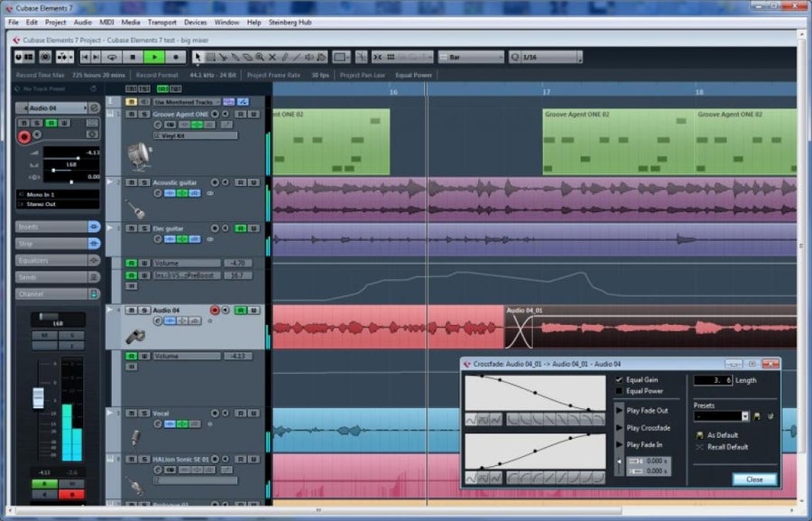Screen dimensions: 812x521
Task: Open the Use Monitored Tracks dropdown
Action: coord(187,102)
